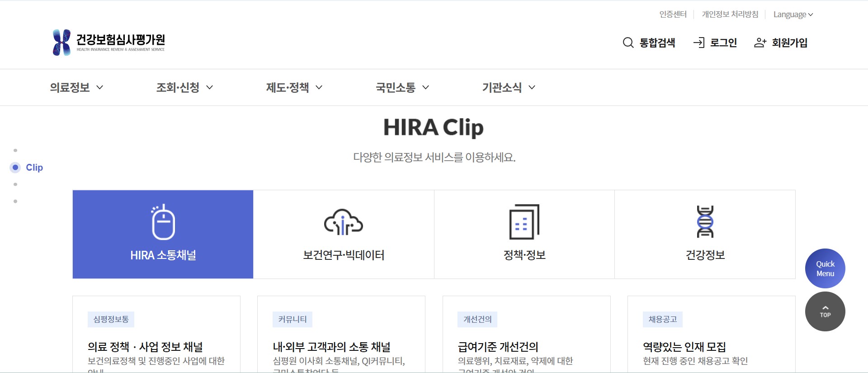Viewport: 868px width, 373px height.
Task: Click the 로그인 arrow-door icon
Action: [699, 43]
